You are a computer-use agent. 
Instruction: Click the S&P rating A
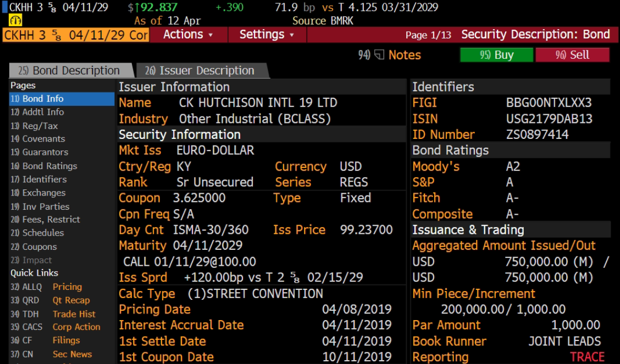[x=510, y=182]
